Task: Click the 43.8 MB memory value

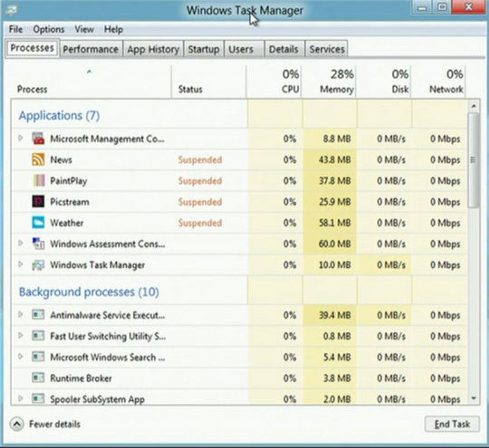Action: (x=335, y=160)
